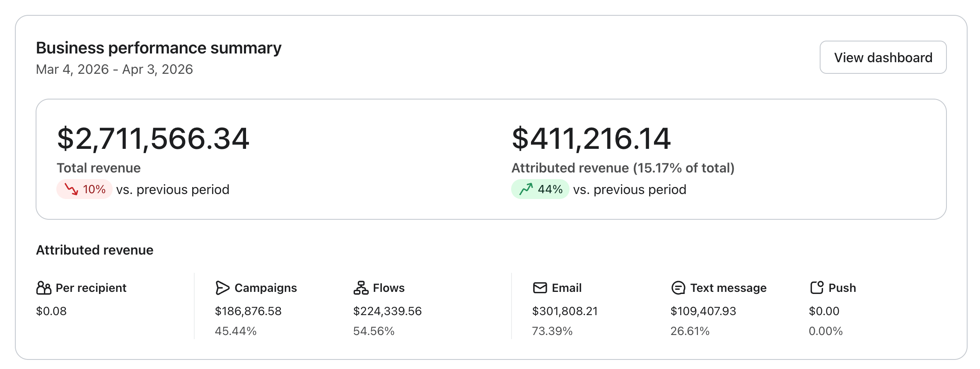Image resolution: width=980 pixels, height=369 pixels.
Task: Click the red downward trend arrow icon
Action: click(x=71, y=189)
